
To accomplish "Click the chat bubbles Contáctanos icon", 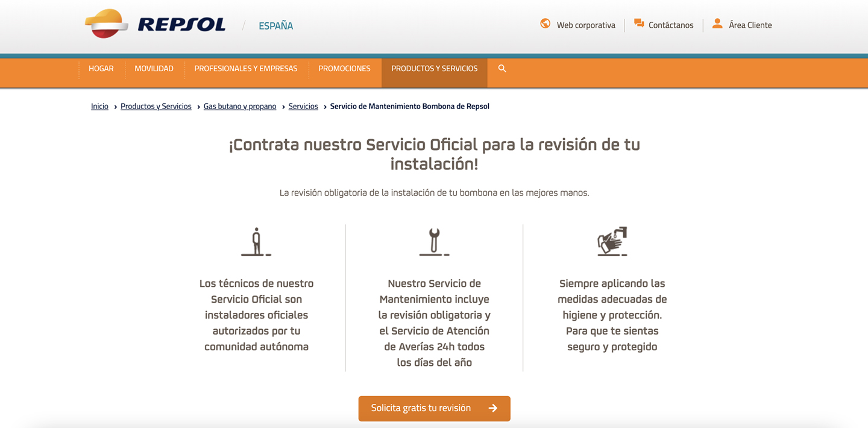I will pyautogui.click(x=639, y=24).
